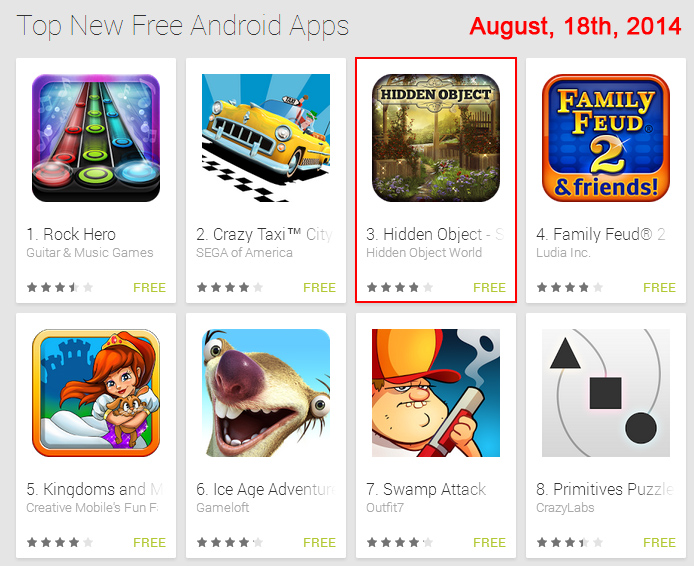The image size is (694, 566).
Task: Click the star rating under Hidden Object
Action: pyautogui.click(x=400, y=288)
